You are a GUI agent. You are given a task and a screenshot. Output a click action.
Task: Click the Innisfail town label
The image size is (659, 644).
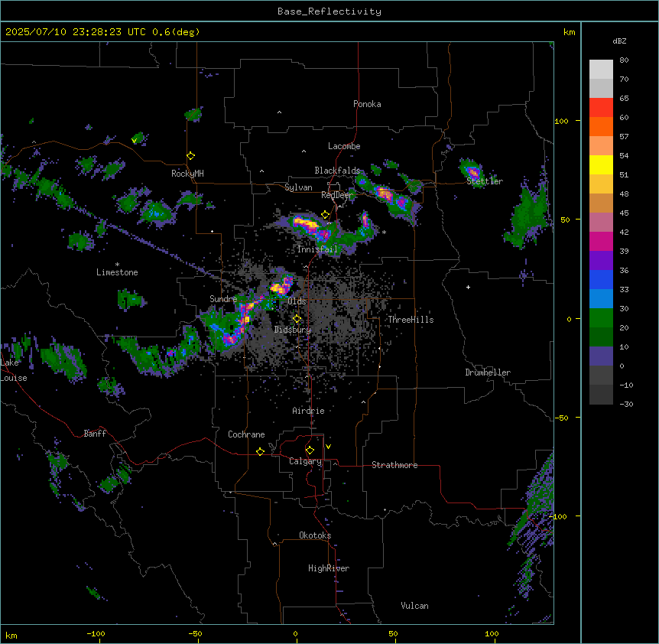[x=317, y=249]
